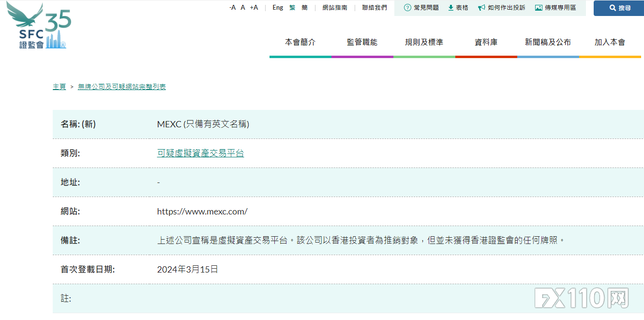The image size is (644, 320).
Task: Click the 常見問題 question mark icon
Action: pos(407,8)
